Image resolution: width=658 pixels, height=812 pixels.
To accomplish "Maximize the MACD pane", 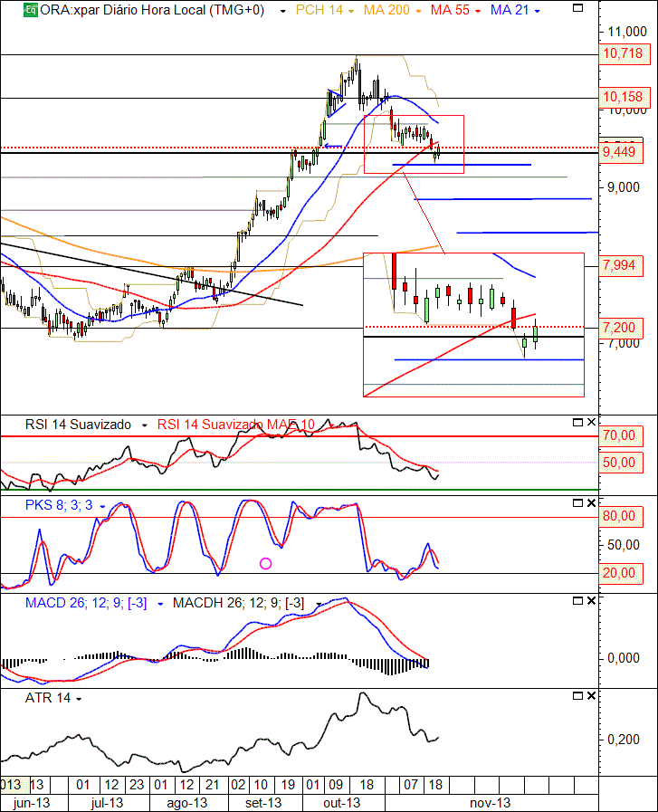I will point(577,601).
